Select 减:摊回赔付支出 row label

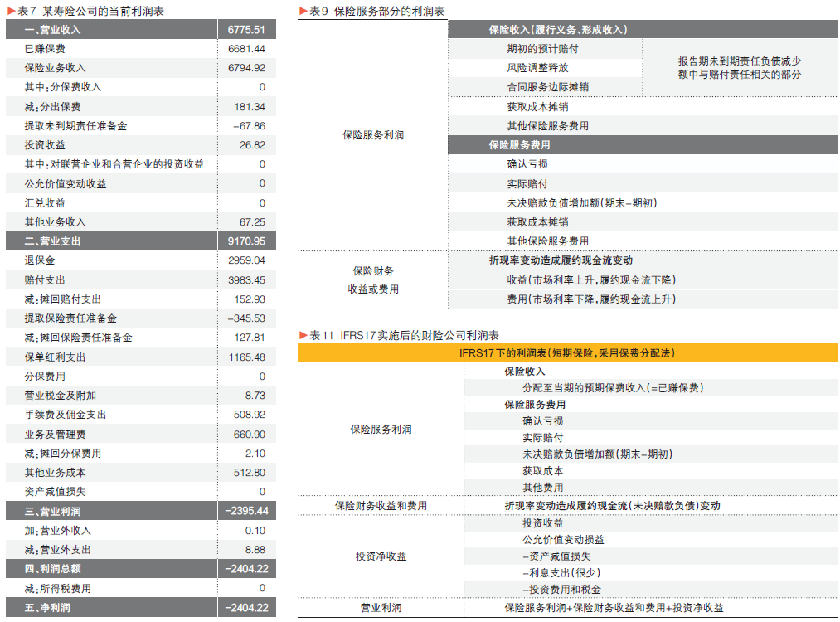[63, 299]
